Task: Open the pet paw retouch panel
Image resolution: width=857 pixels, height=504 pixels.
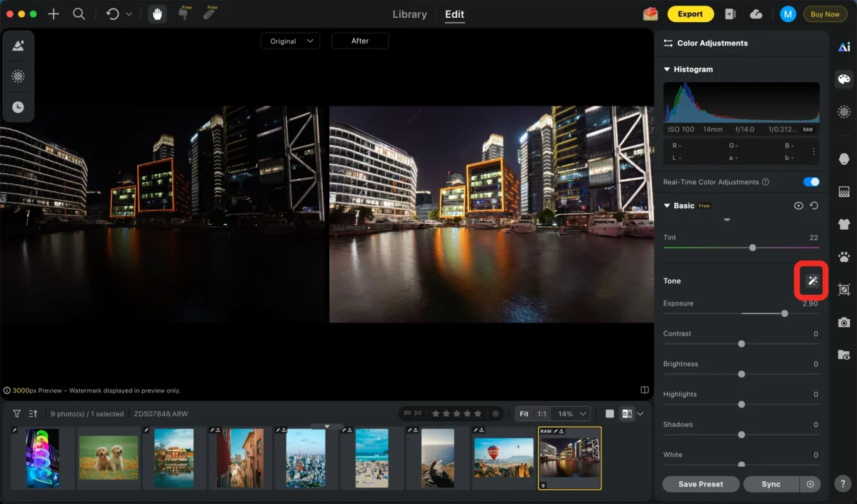Action: (x=844, y=256)
